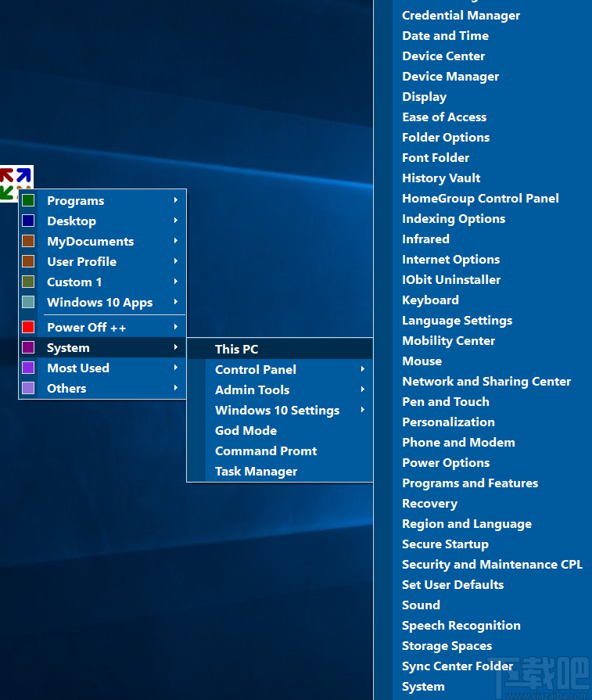Click the teal square beside Windows 10 Apps
The height and width of the screenshot is (700, 592).
click(28, 302)
